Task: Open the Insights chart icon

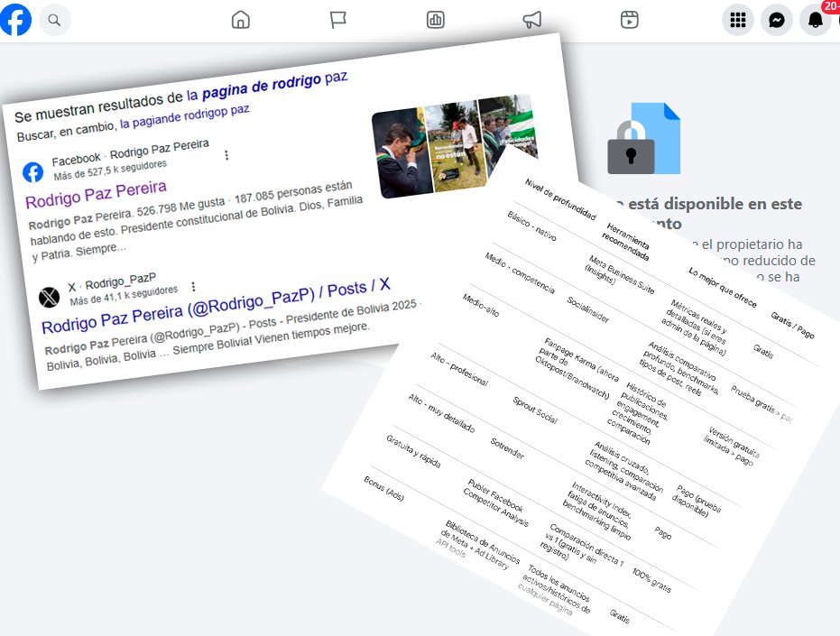Action: point(435,20)
